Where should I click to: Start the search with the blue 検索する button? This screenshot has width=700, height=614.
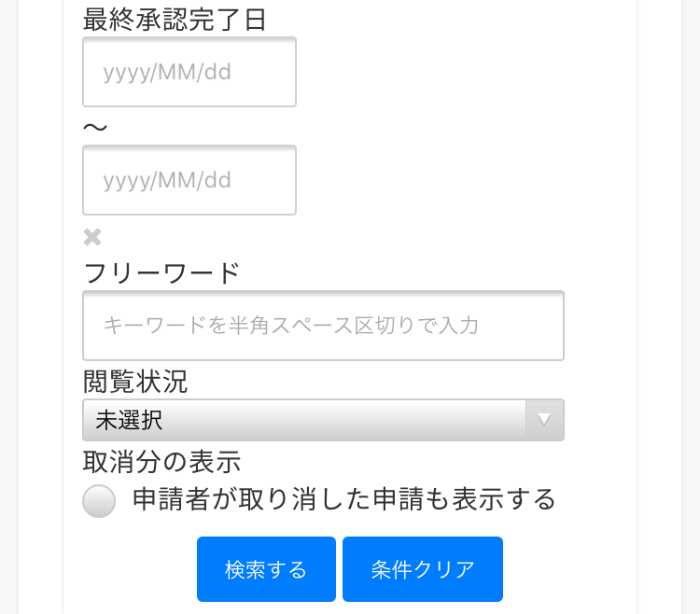[266, 569]
